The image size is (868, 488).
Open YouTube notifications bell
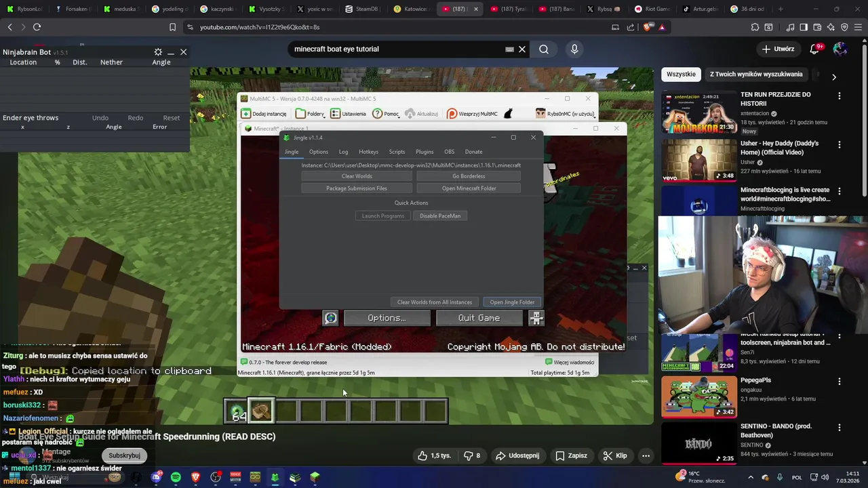[815, 49]
